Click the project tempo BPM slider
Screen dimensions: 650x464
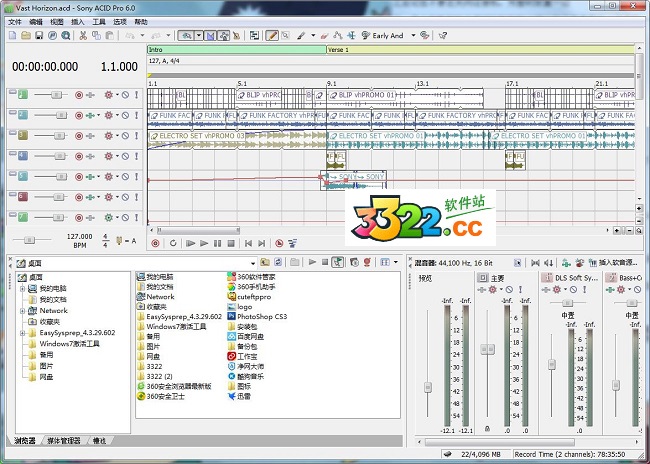[x=30, y=240]
